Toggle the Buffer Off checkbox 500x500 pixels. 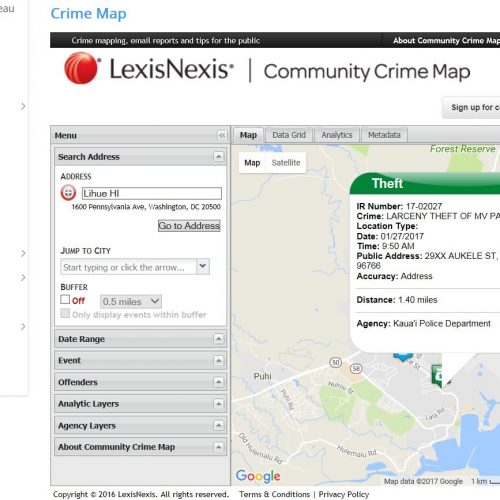coord(65,299)
